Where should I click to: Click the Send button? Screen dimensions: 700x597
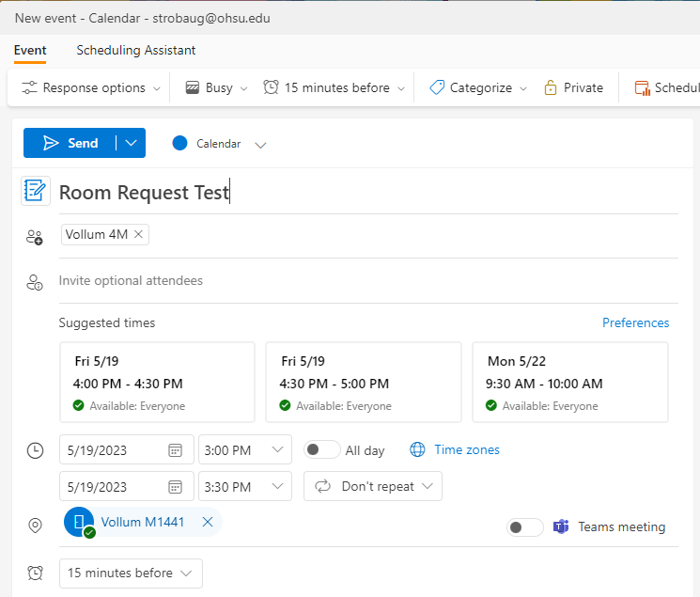point(70,143)
